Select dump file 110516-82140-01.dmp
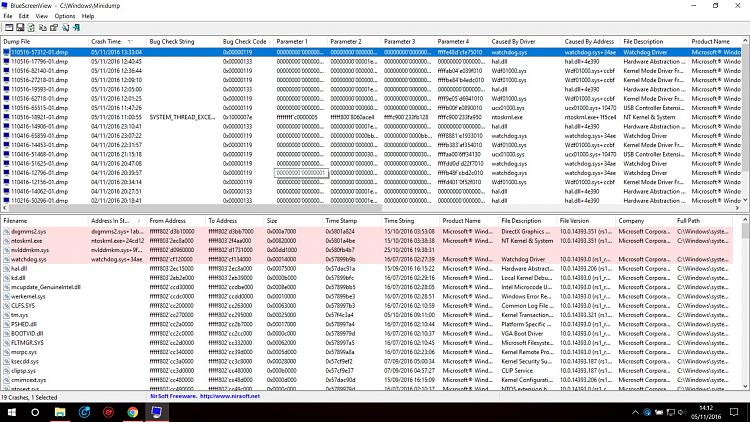The image size is (750, 422). (x=40, y=71)
